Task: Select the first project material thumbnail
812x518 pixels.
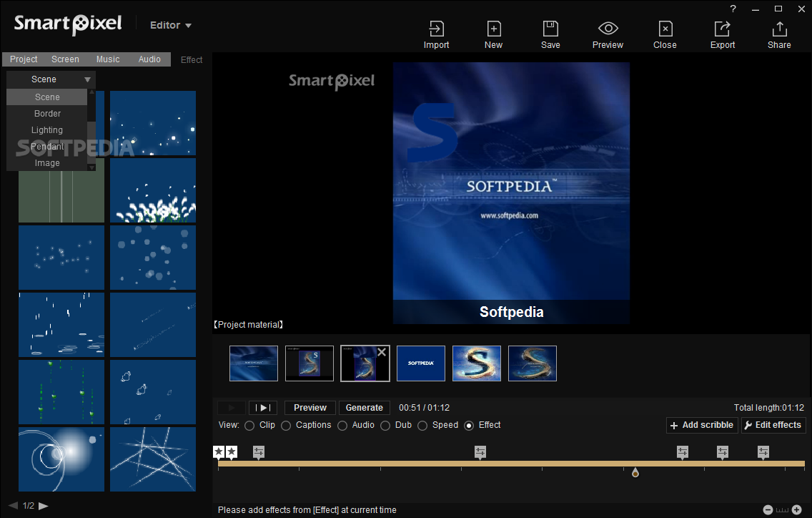Action: pyautogui.click(x=254, y=363)
